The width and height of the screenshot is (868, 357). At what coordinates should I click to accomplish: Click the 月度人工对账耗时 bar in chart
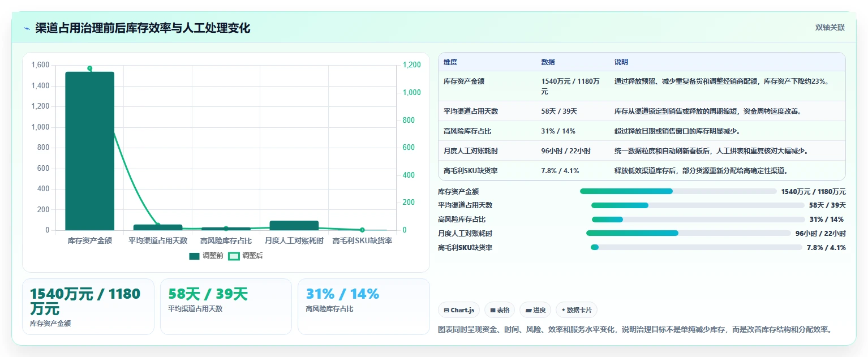click(294, 226)
